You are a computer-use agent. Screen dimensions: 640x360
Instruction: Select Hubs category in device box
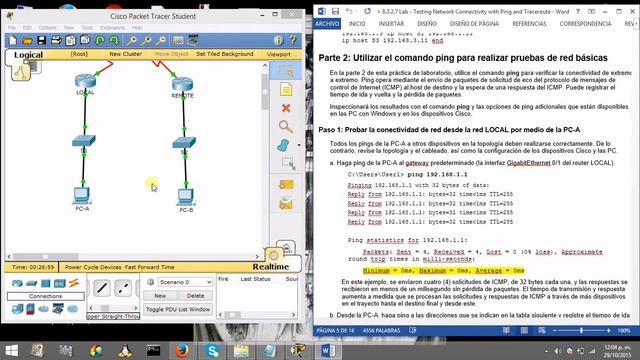tap(46, 283)
